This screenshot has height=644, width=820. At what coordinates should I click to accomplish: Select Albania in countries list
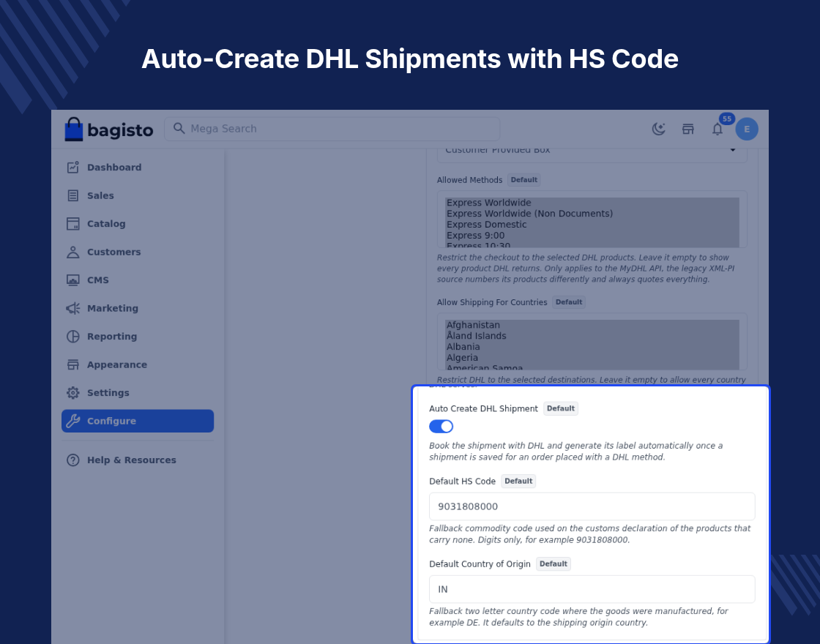click(x=592, y=347)
